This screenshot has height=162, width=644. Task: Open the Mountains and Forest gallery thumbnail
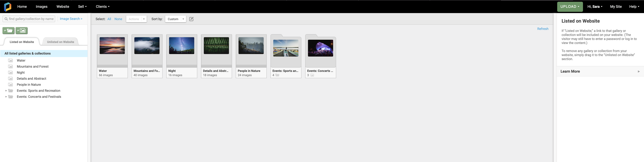point(147,46)
